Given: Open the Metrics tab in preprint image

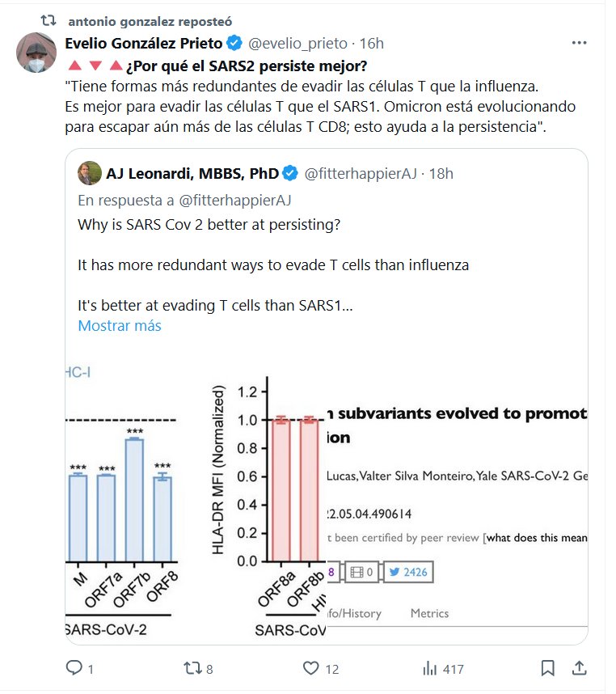Looking at the screenshot, I should [x=429, y=613].
